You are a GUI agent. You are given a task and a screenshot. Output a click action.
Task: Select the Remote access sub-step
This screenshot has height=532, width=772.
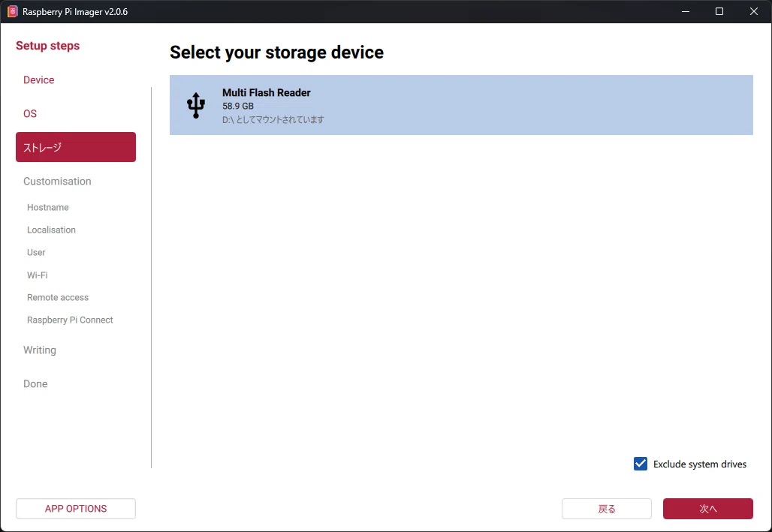coord(58,297)
